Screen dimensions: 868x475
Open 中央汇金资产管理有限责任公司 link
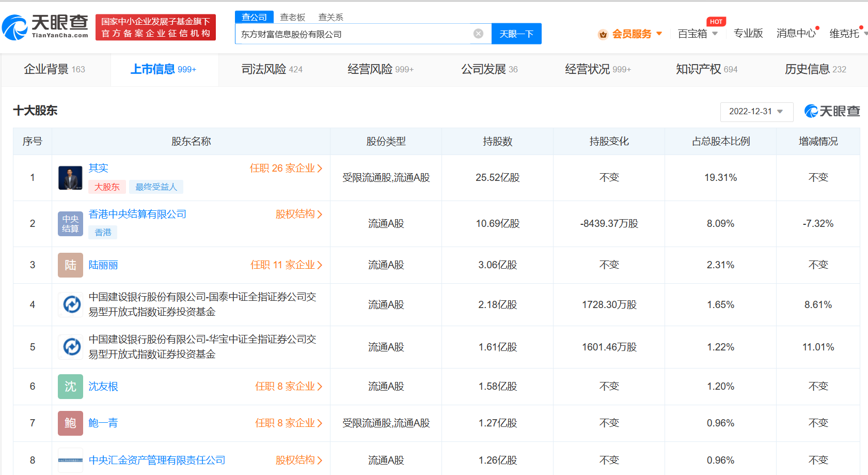coord(157,460)
